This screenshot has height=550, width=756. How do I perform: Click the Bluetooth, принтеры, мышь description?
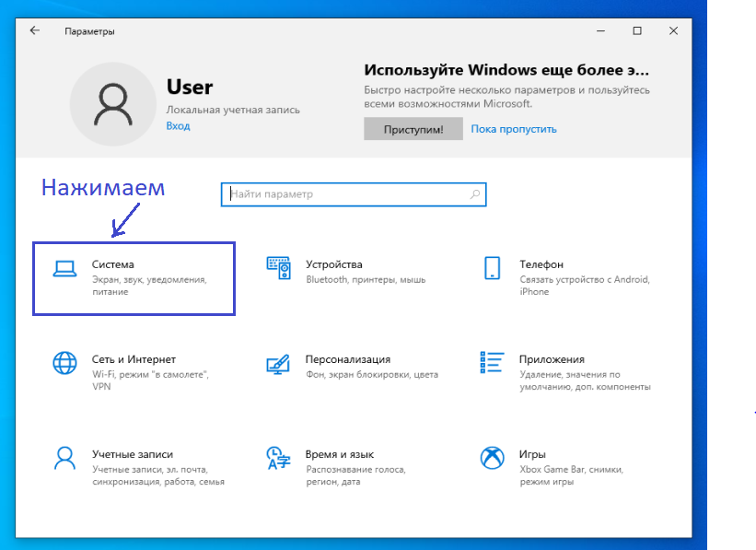click(366, 280)
